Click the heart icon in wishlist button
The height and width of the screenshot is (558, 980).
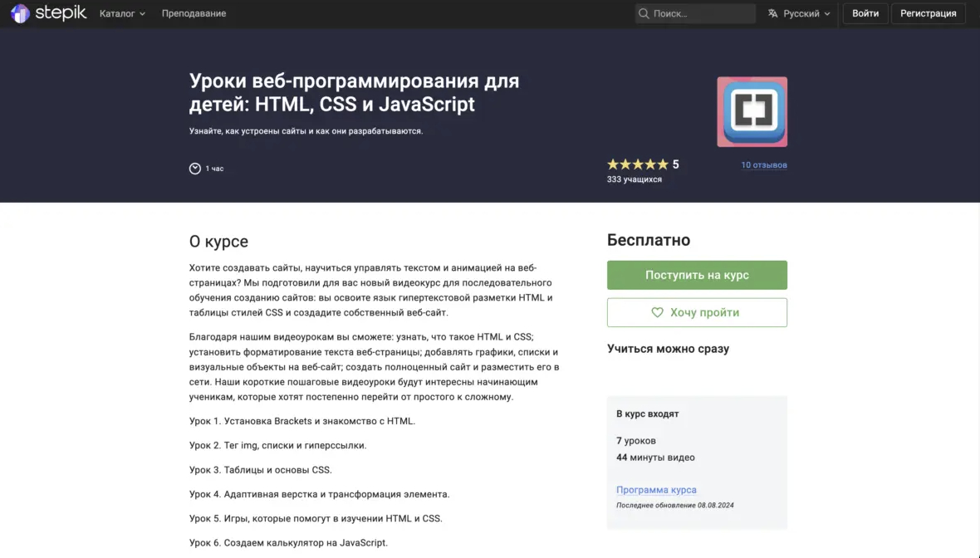tap(657, 312)
